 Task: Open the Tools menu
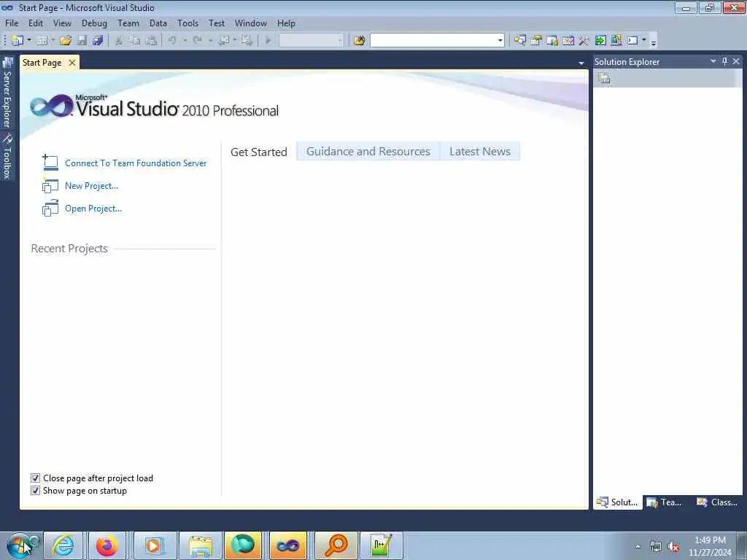coord(187,23)
